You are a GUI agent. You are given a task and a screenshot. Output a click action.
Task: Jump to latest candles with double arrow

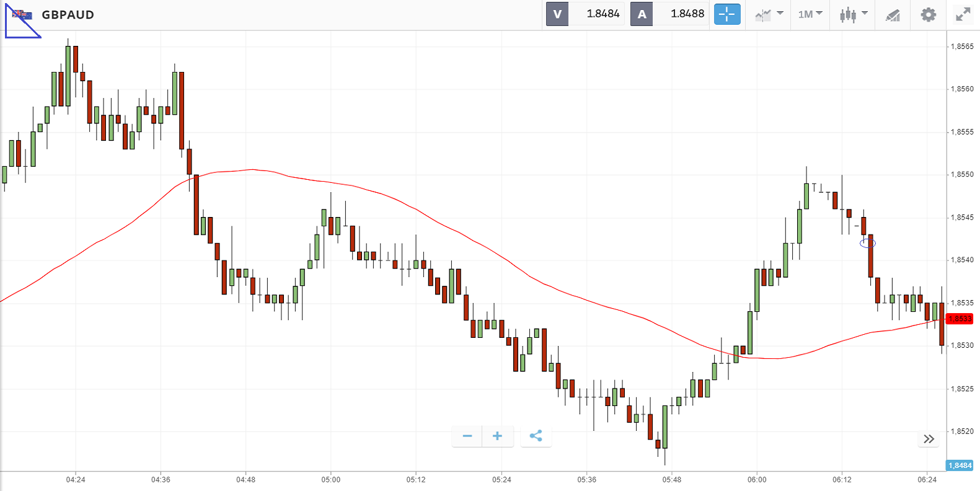[x=929, y=439]
